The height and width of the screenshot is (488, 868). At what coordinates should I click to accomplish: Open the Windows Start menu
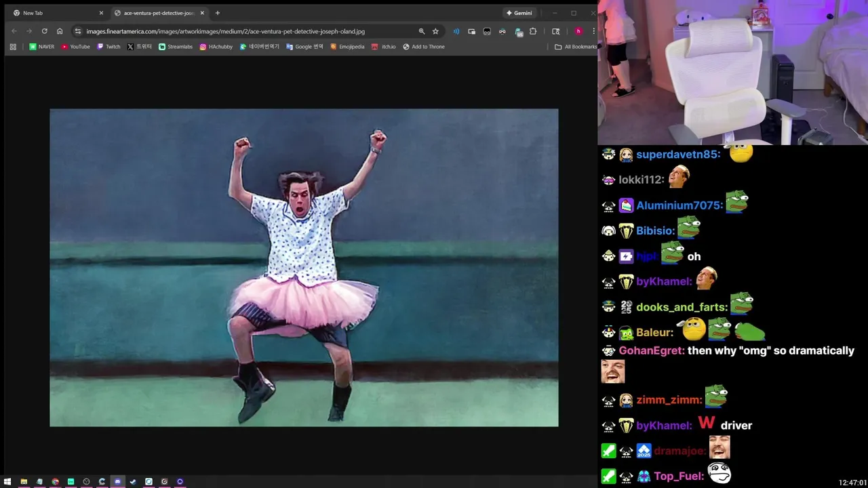pyautogui.click(x=7, y=482)
